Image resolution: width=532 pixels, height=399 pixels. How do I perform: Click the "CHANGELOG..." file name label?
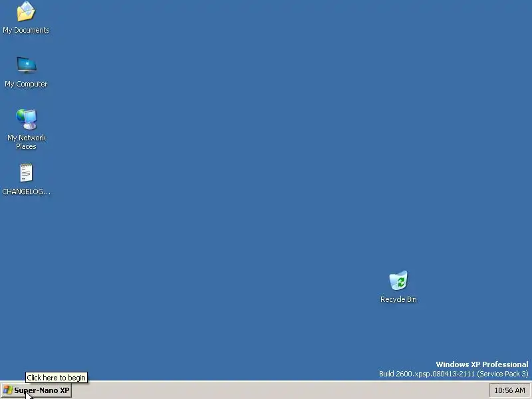coord(26,192)
